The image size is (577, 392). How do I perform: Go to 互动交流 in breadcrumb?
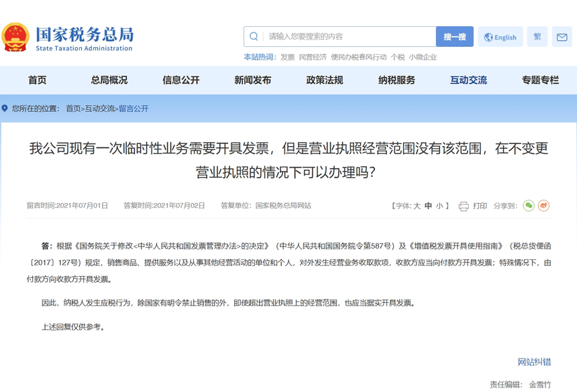(x=99, y=109)
